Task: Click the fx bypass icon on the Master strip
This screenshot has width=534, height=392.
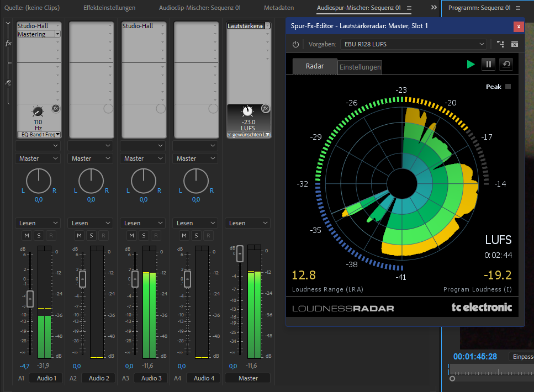Action: 266,108
